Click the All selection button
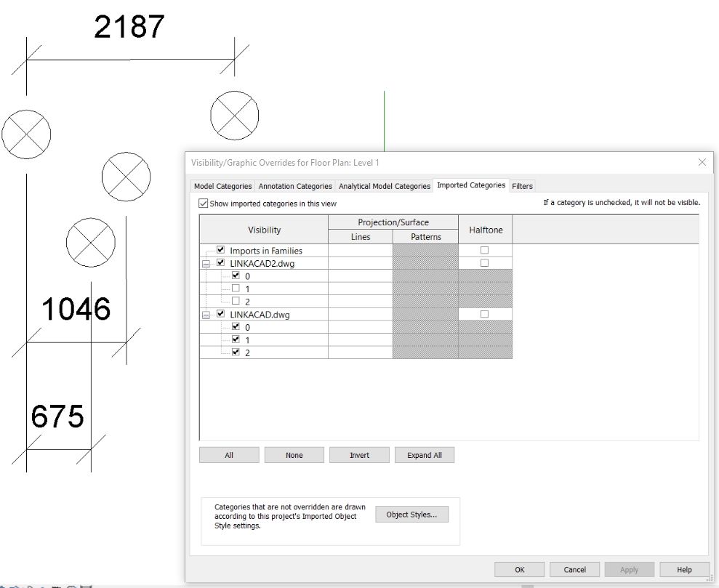This screenshot has width=719, height=588. (x=229, y=455)
